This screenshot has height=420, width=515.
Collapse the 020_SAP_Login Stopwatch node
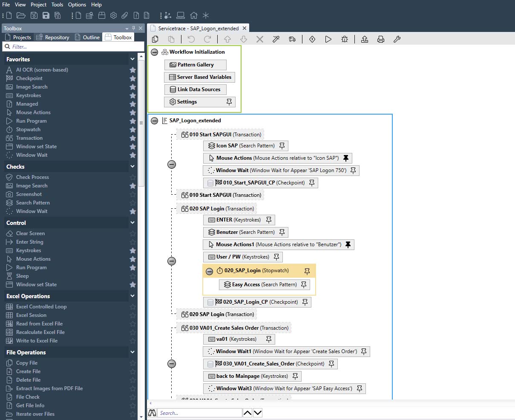tap(209, 271)
